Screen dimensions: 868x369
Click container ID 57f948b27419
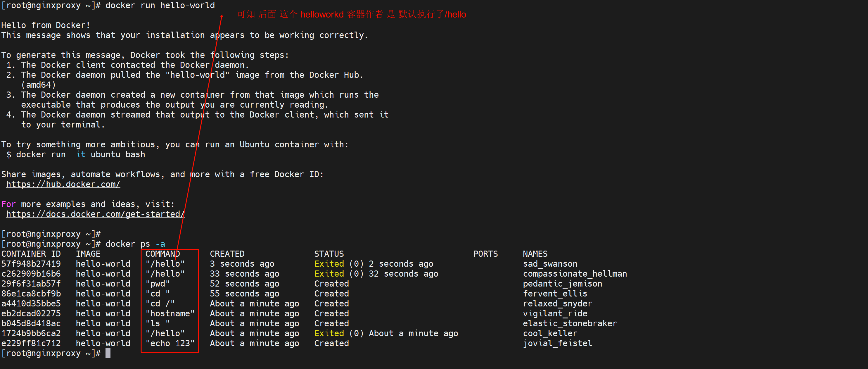coord(31,264)
